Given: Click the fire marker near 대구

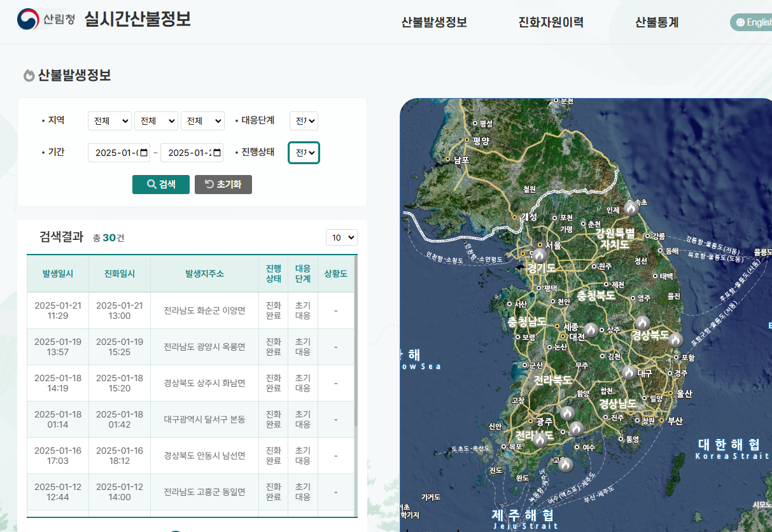Looking at the screenshot, I should [629, 373].
